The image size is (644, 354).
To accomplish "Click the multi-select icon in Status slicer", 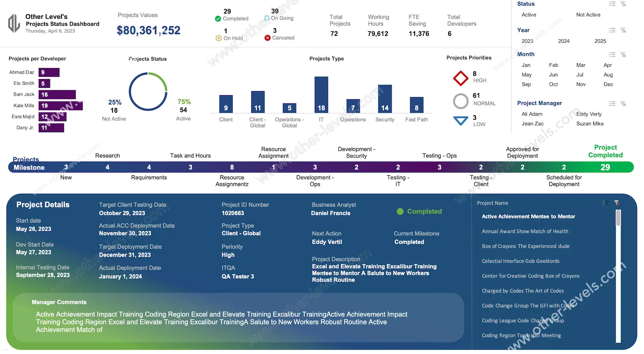I will (612, 4).
